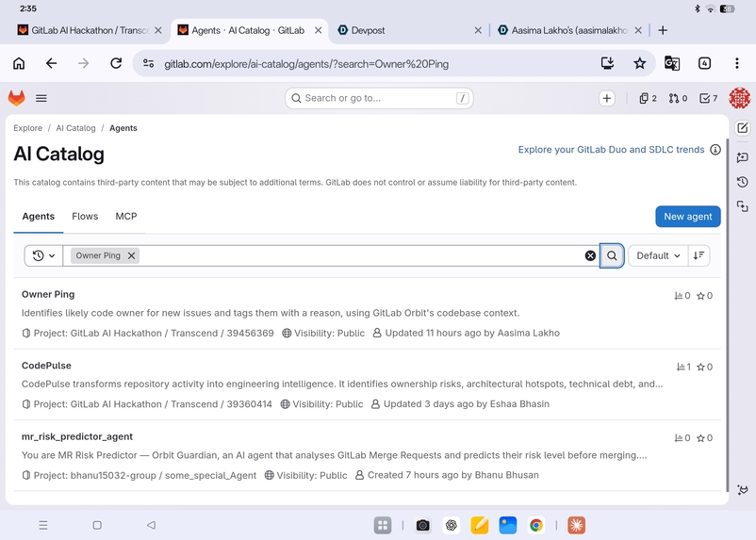Launch Chrome from the taskbar
The height and width of the screenshot is (540, 756).
pos(535,525)
